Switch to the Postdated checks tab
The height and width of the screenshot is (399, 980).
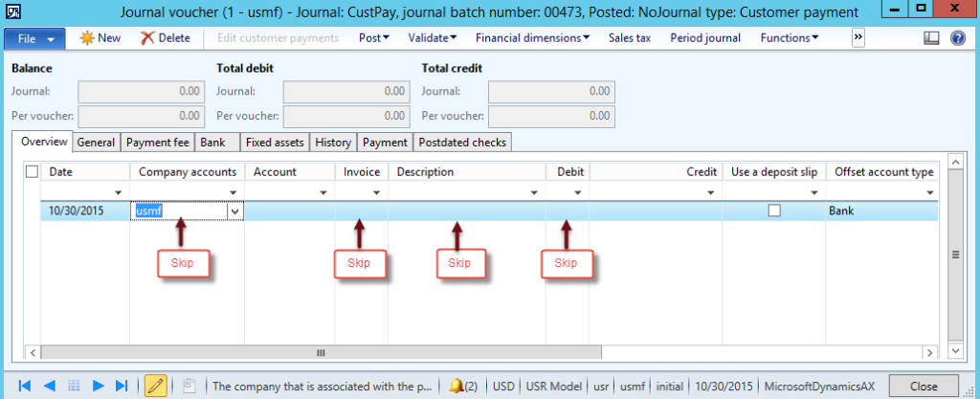(x=462, y=143)
